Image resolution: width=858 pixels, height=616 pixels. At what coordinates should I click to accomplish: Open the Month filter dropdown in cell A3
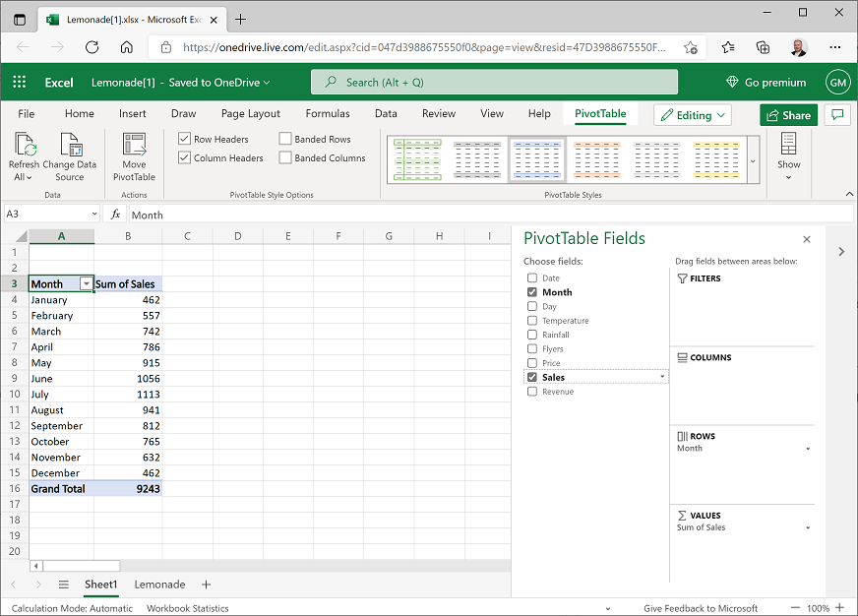coord(86,283)
